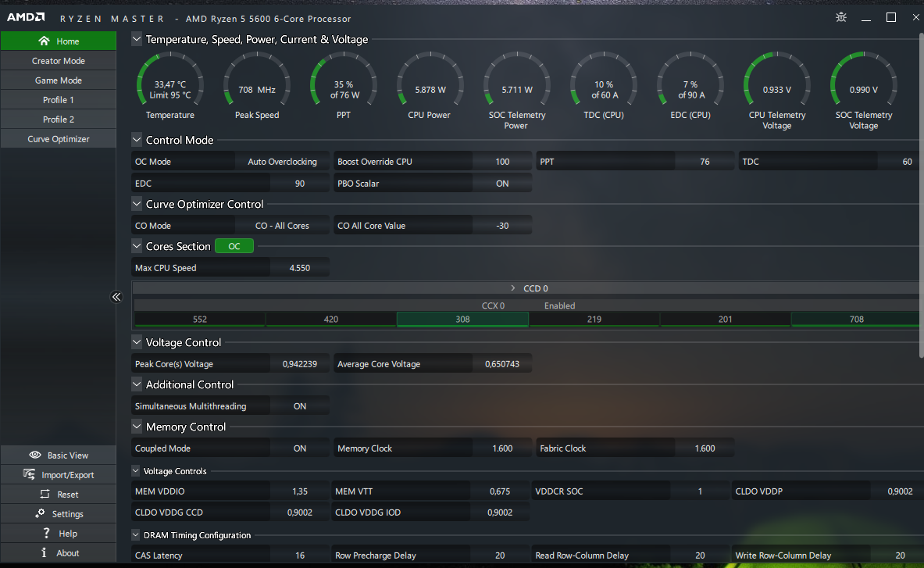
Task: Select core bar showing 420
Action: tap(331, 320)
